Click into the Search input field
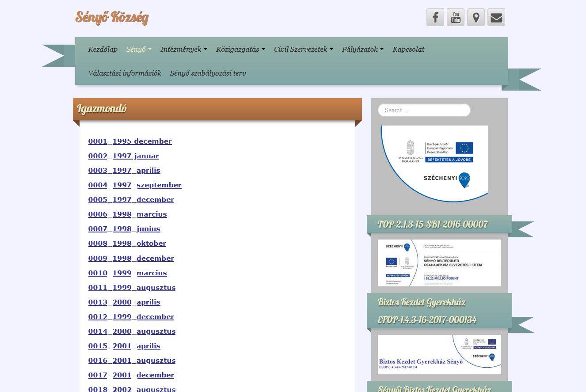The image size is (586, 392). [424, 110]
